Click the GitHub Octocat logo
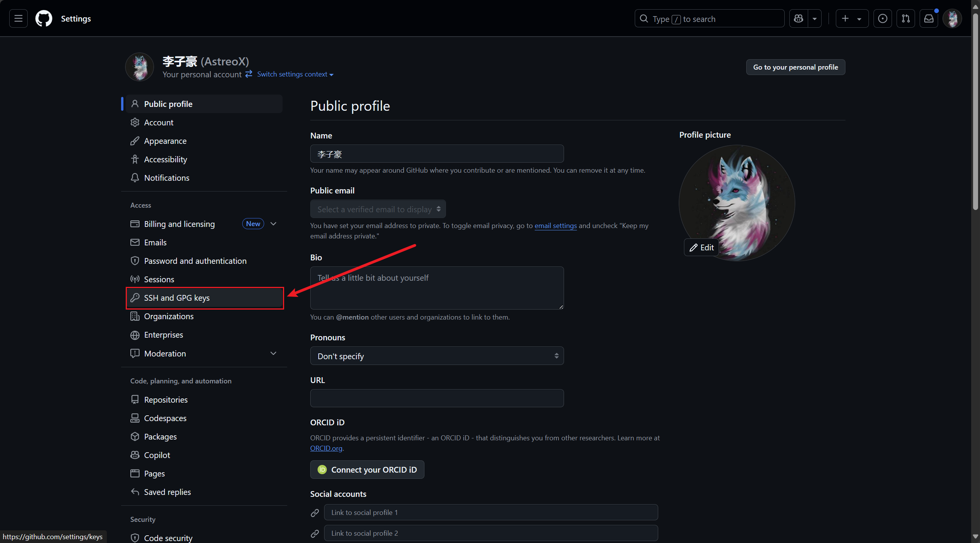 point(44,18)
